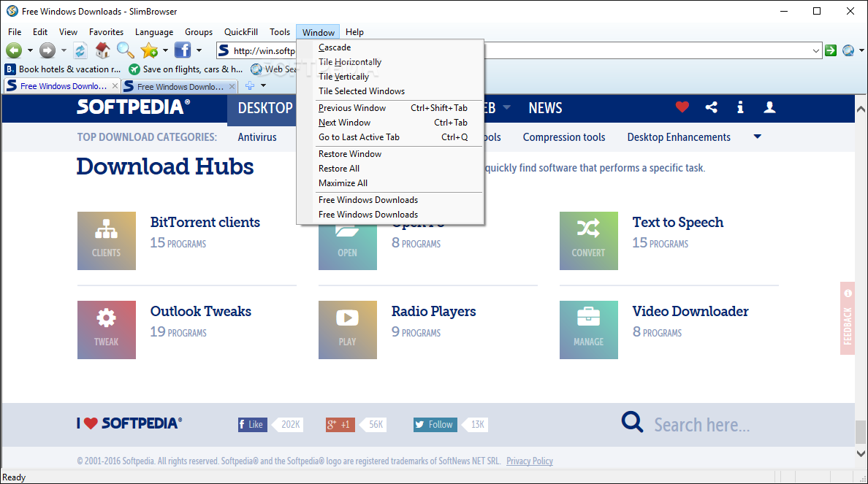Click the user account icon in header

769,107
